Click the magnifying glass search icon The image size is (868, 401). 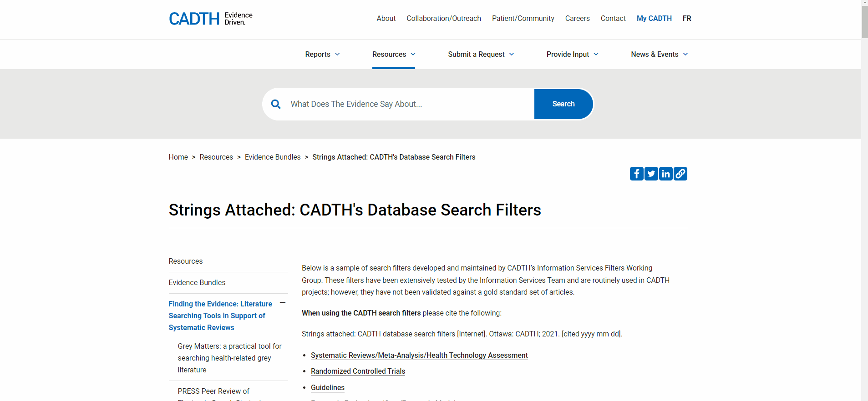[276, 104]
